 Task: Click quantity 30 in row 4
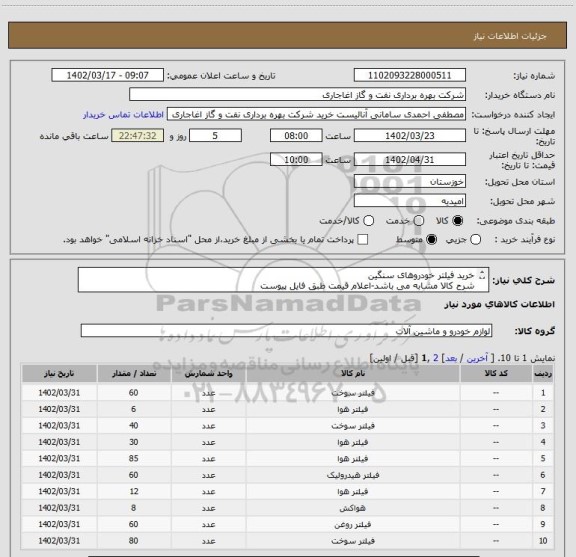point(134,442)
